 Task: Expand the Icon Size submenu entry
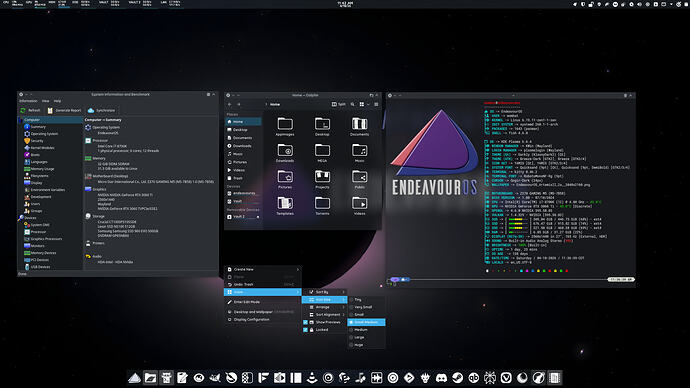point(324,300)
